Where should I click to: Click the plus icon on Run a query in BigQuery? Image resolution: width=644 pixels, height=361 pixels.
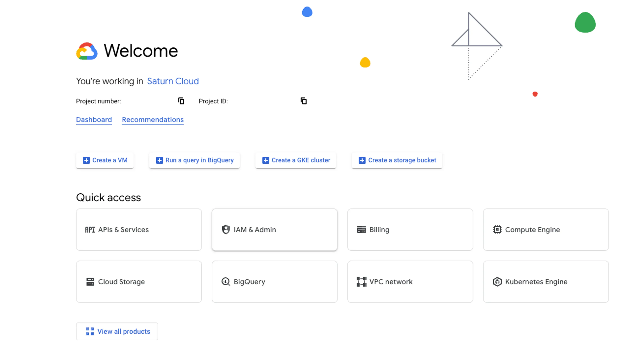pos(159,160)
